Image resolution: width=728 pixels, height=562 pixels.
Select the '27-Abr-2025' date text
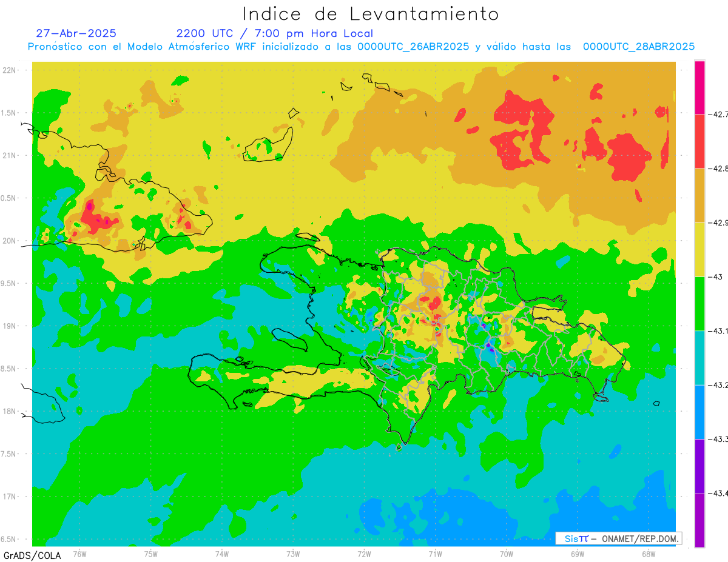coord(76,33)
